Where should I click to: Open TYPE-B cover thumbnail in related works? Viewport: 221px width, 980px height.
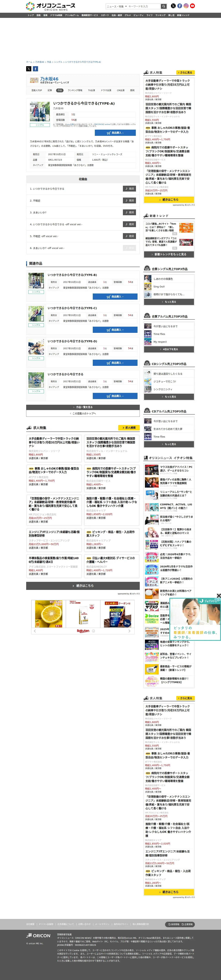(36, 281)
